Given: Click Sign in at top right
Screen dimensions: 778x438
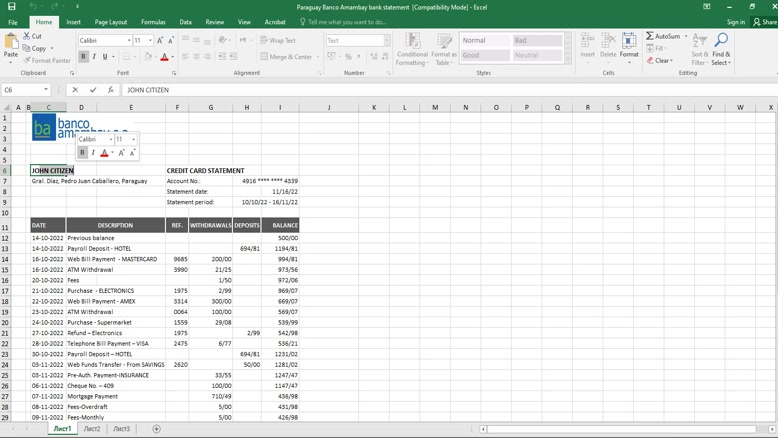Looking at the screenshot, I should (736, 22).
